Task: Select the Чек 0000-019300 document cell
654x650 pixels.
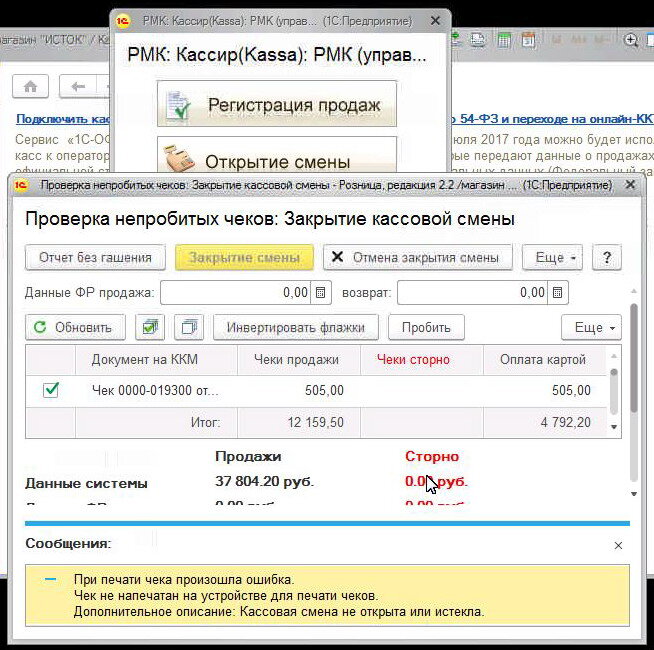Action: pyautogui.click(x=156, y=391)
